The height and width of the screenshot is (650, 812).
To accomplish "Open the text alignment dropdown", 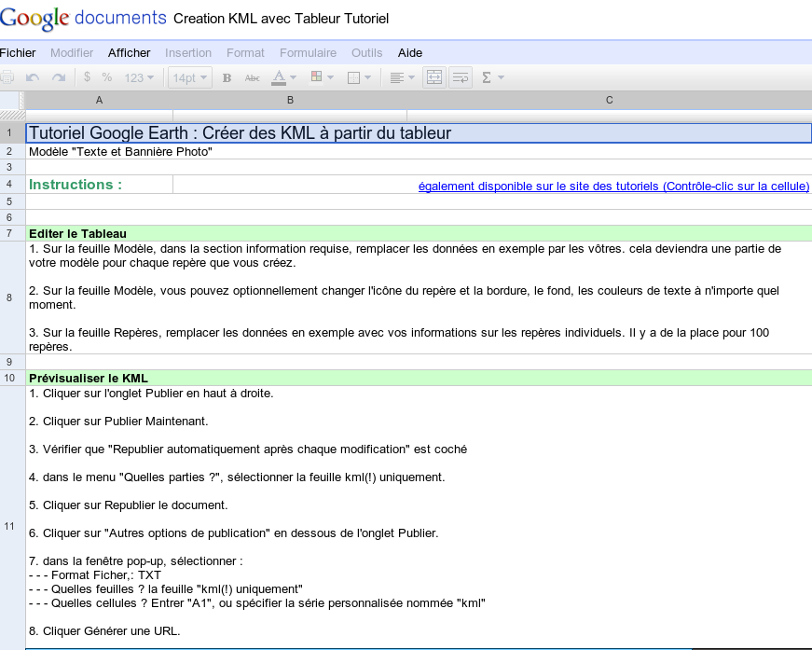I will 402,77.
